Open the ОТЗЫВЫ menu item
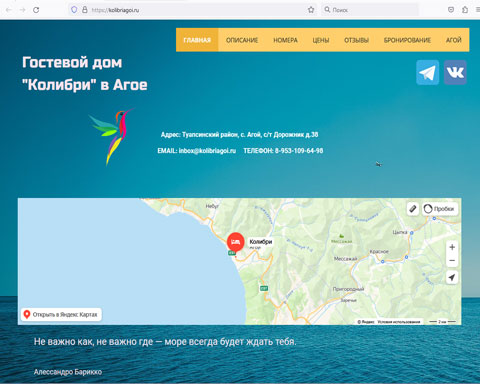The image size is (480, 384). [356, 40]
